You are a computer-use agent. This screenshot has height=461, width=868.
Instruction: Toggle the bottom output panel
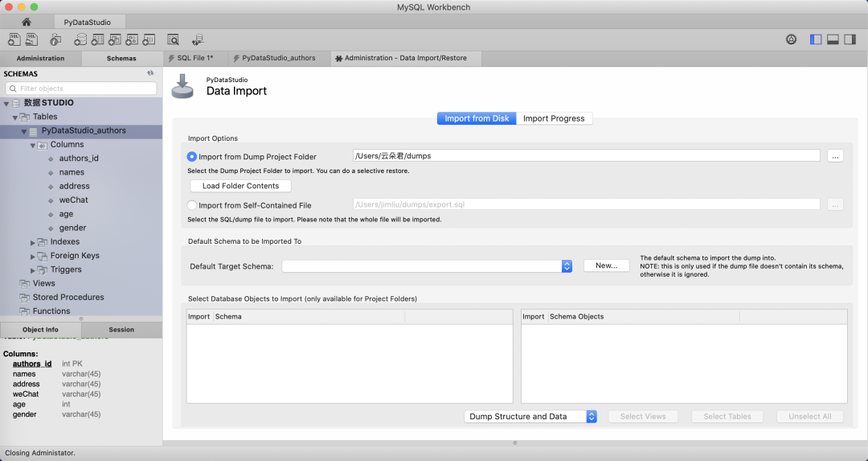(x=833, y=39)
